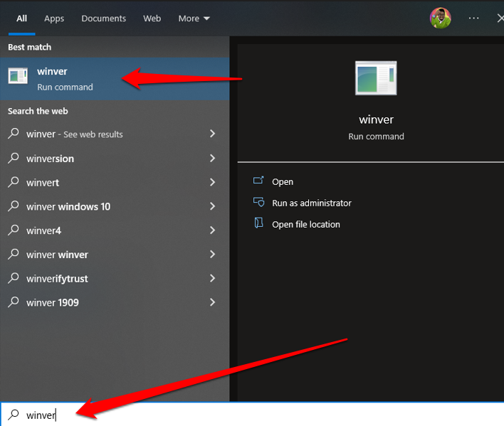Switch to the Documents tab

(x=103, y=18)
